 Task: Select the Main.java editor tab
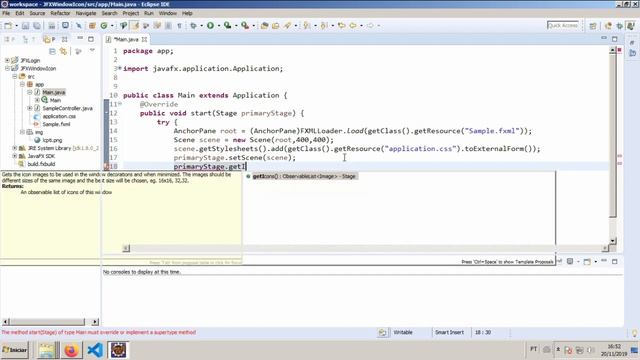coord(126,40)
